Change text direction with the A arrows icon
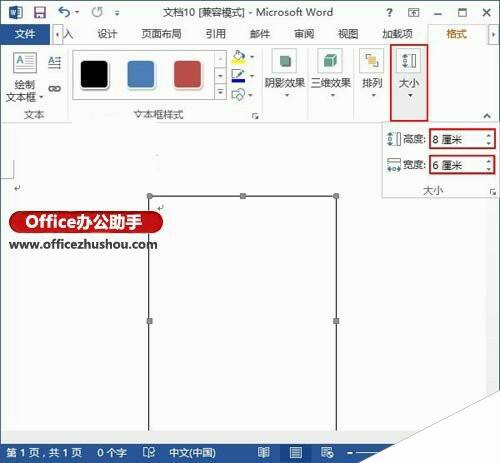This screenshot has width=500, height=463. [x=55, y=62]
